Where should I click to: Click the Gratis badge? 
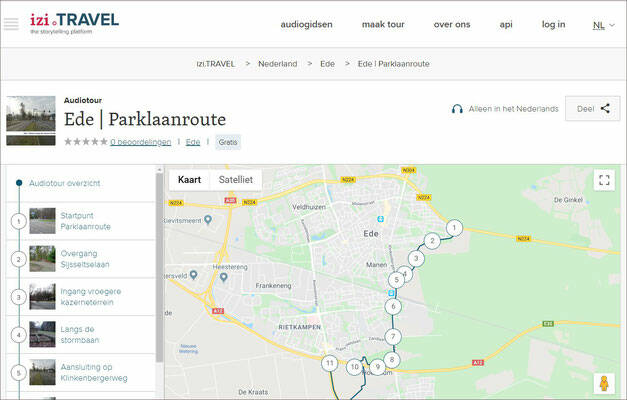(x=228, y=142)
